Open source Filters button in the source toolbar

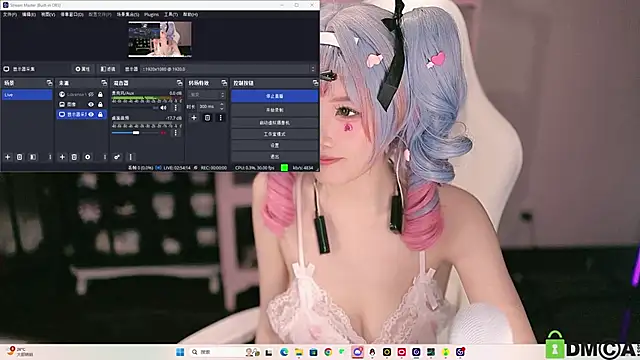[x=108, y=69]
